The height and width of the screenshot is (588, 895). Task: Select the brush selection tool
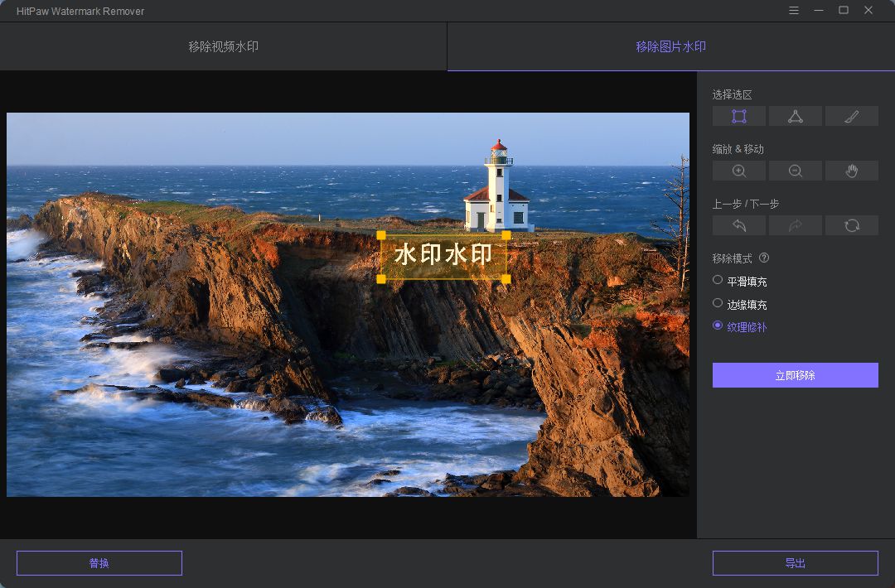pos(852,116)
